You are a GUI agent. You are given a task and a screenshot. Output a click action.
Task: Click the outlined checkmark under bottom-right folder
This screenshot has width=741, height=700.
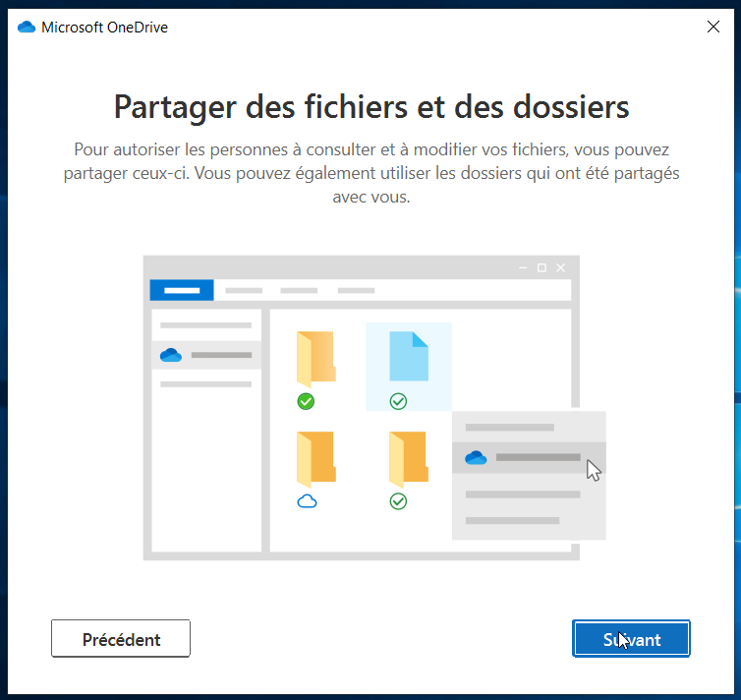click(x=398, y=501)
